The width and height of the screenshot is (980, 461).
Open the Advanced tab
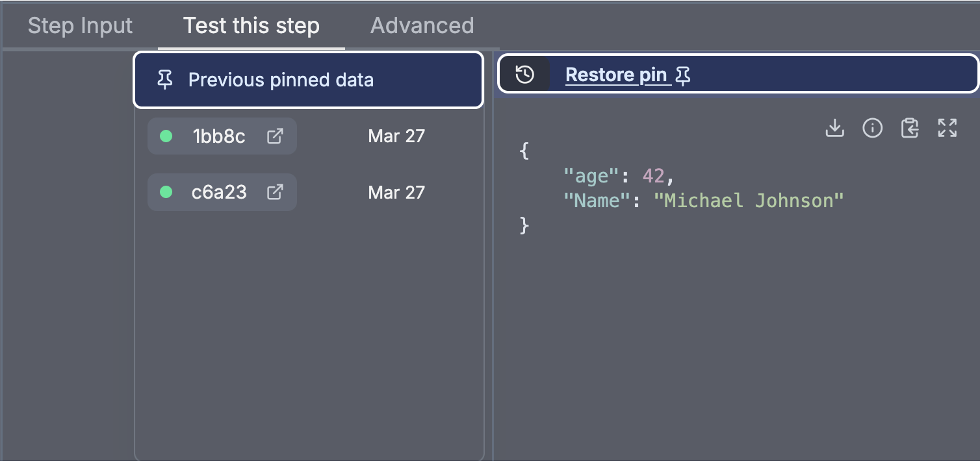tap(422, 25)
